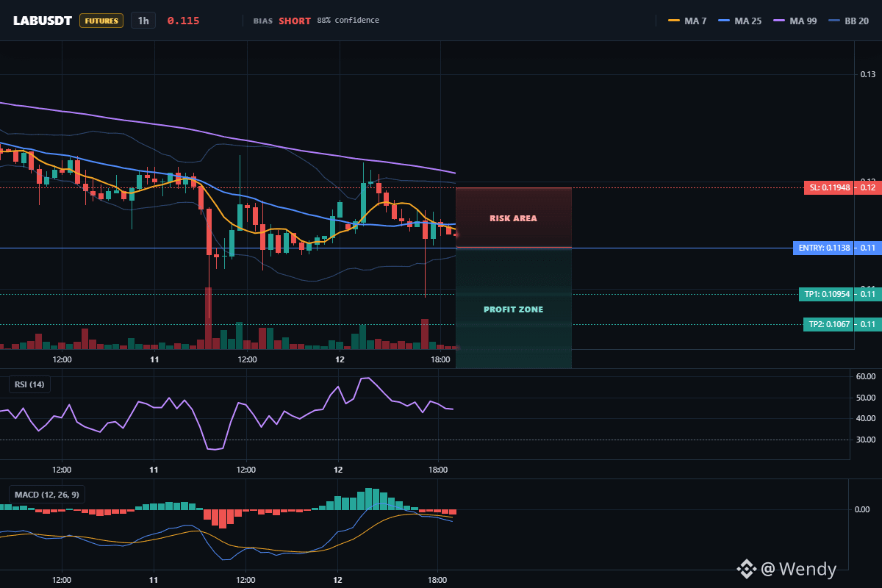Click the ENTRY: 0.1138 price tag
Image resolution: width=882 pixels, height=588 pixels.
pos(825,248)
